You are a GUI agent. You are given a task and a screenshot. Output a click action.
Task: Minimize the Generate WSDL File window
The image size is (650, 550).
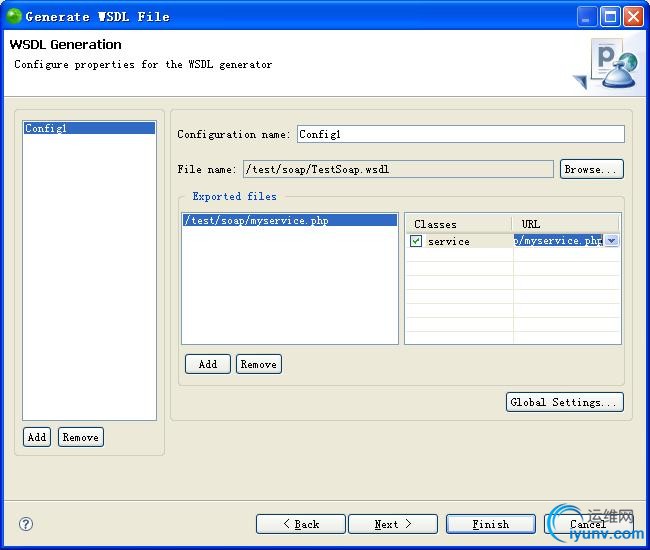pyautogui.click(x=587, y=17)
